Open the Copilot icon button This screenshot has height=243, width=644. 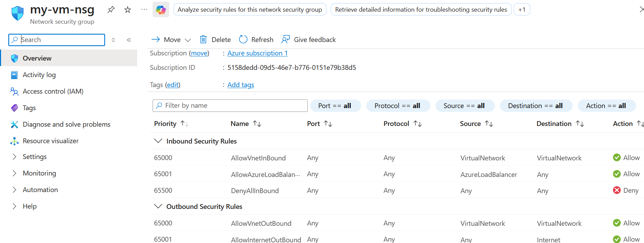pyautogui.click(x=161, y=10)
